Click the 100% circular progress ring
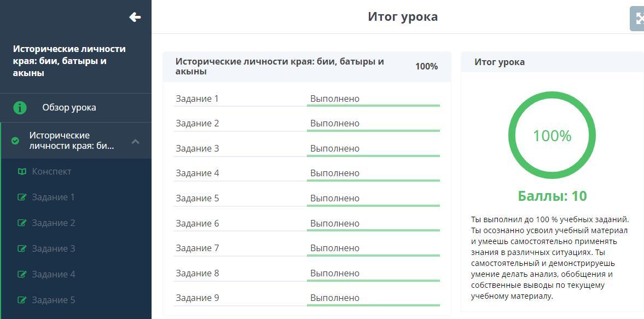 pos(552,135)
